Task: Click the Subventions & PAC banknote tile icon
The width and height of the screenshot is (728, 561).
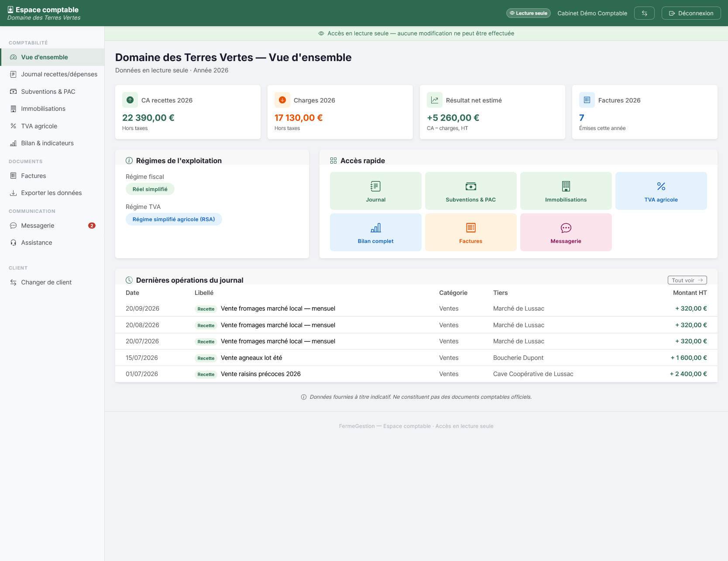Action: point(471,186)
